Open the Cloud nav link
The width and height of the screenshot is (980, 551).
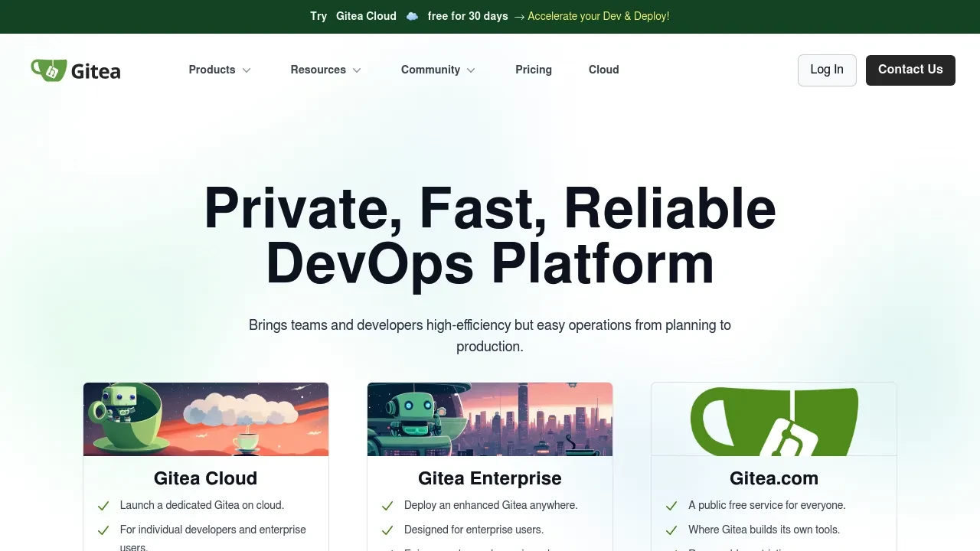click(604, 70)
